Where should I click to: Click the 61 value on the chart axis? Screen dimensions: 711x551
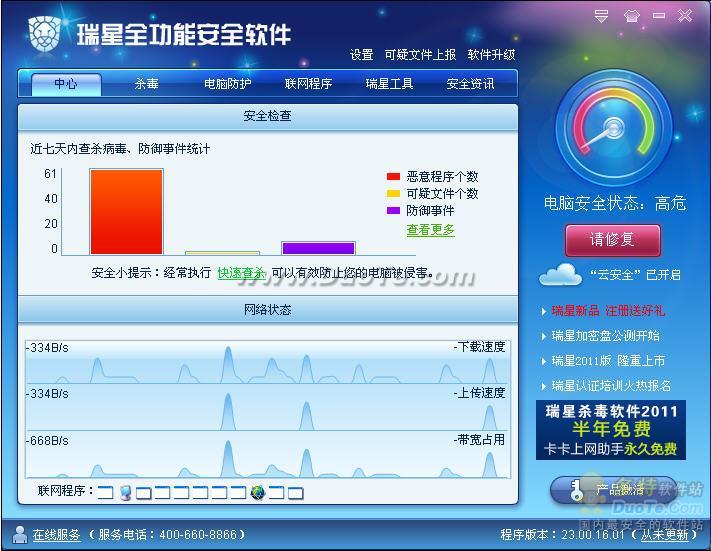[x=50, y=174]
